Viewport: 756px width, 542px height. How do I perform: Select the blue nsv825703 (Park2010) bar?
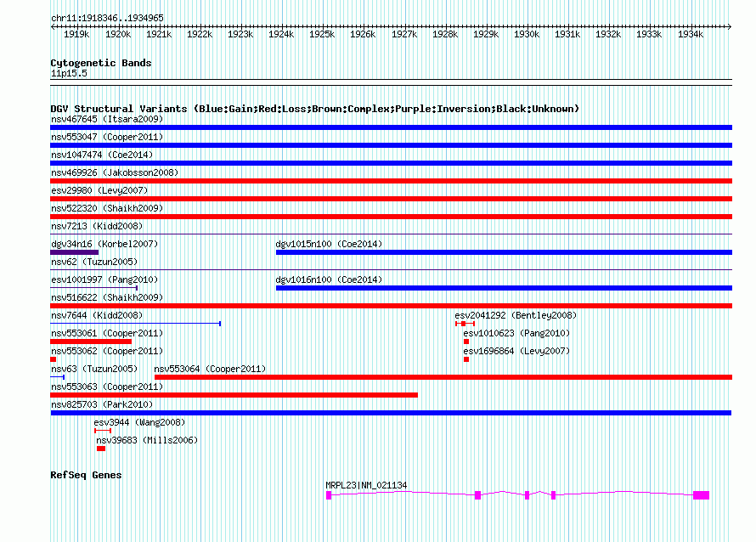tap(391, 413)
